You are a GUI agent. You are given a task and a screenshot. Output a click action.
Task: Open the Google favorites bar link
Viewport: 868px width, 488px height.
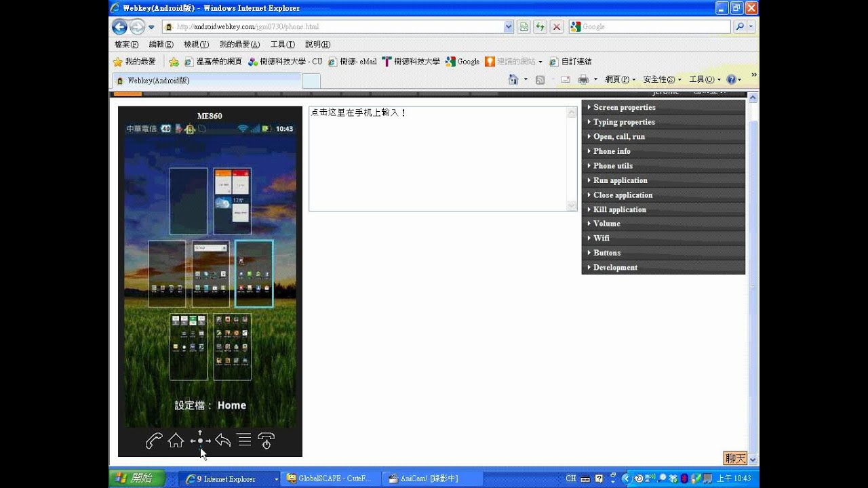click(x=462, y=62)
